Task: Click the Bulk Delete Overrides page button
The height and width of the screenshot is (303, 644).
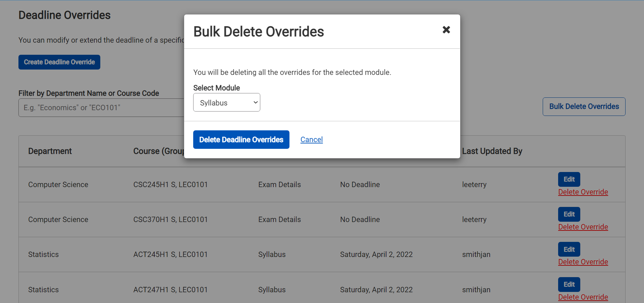Action: click(x=584, y=106)
